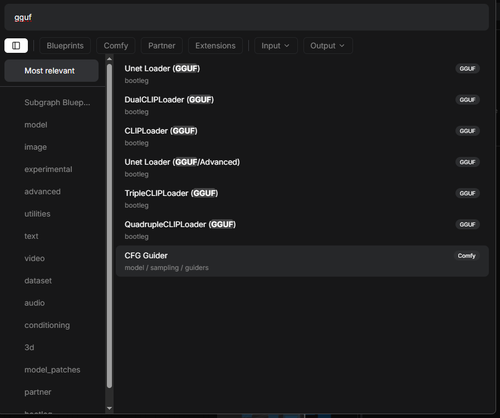500x418 pixels.
Task: Select the Extensions filter chip
Action: pos(215,46)
